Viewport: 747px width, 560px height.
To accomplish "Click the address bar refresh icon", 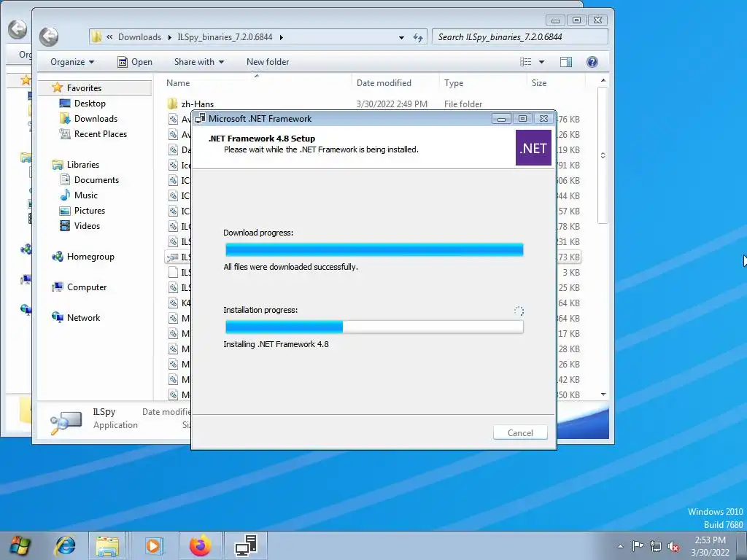I will click(x=418, y=37).
